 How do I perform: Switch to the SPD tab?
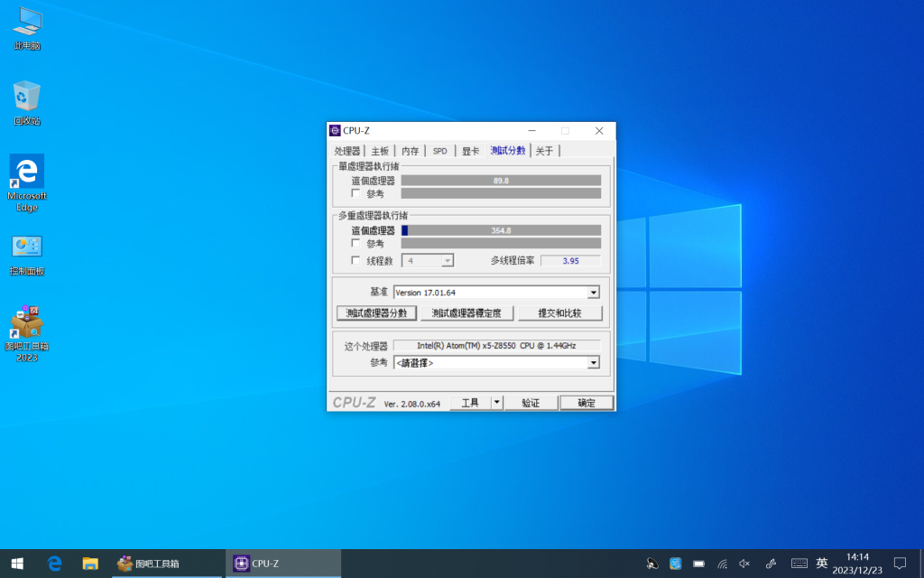pyautogui.click(x=439, y=151)
